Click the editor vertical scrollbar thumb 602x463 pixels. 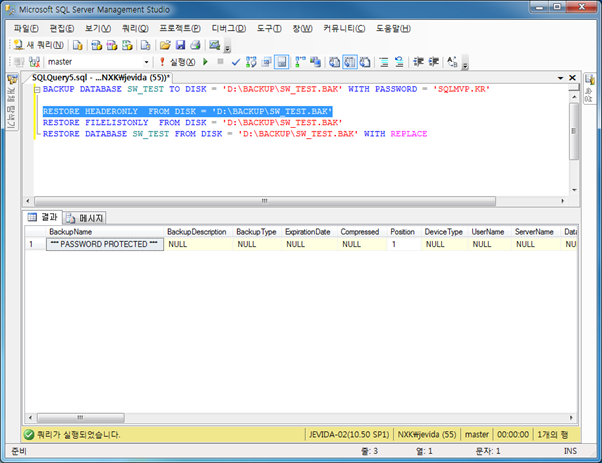pyautogui.click(x=574, y=131)
